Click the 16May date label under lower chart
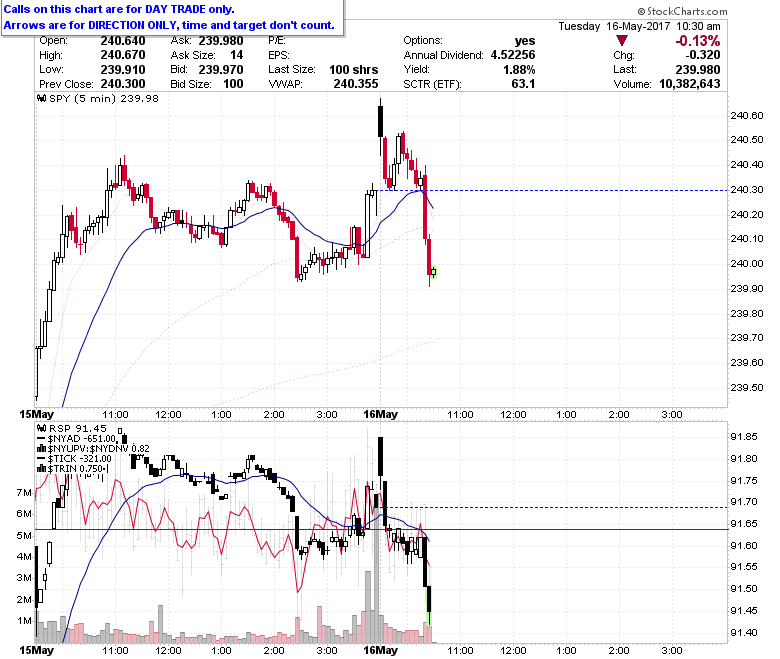The height and width of the screenshot is (659, 780). (381, 650)
